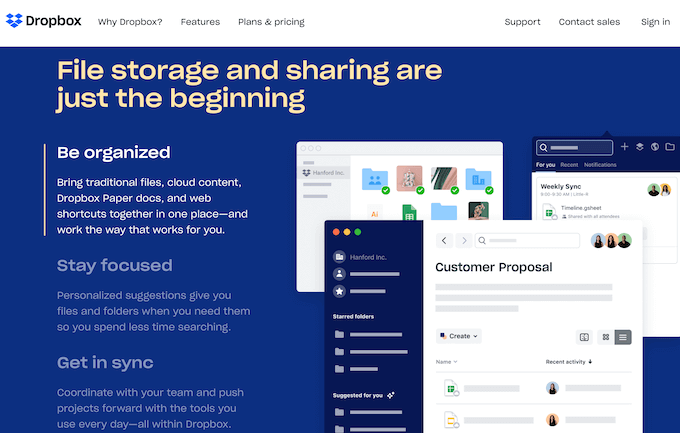Click the folder icon in tray panel
The height and width of the screenshot is (433, 680).
click(x=670, y=147)
